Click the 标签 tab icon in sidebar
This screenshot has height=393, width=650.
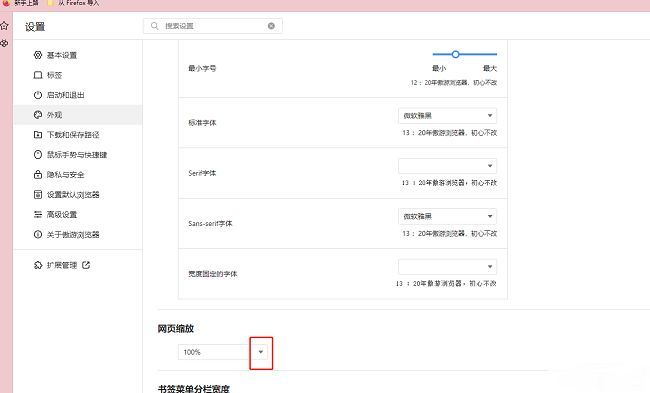[x=38, y=75]
